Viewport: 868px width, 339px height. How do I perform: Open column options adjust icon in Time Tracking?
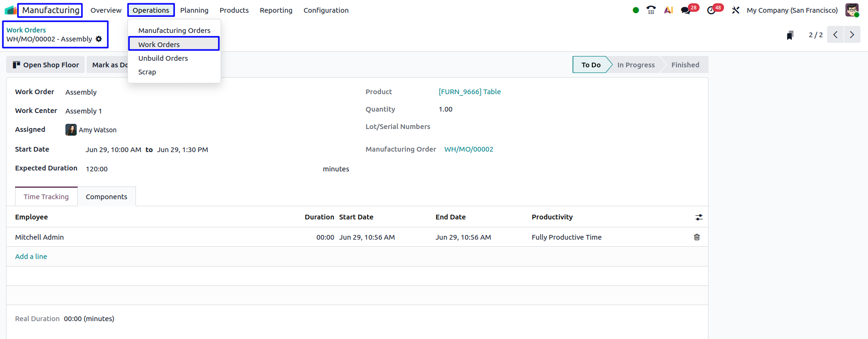click(x=699, y=217)
